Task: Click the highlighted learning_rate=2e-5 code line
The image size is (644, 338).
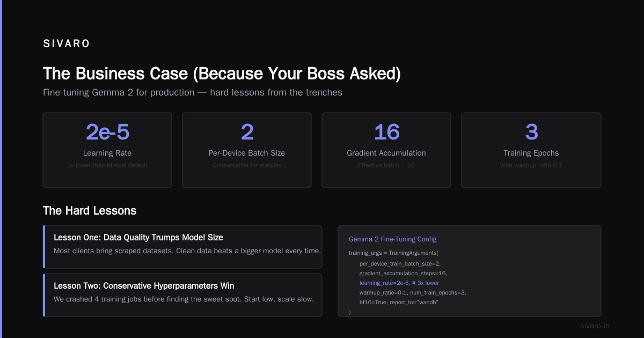Action: point(399,283)
